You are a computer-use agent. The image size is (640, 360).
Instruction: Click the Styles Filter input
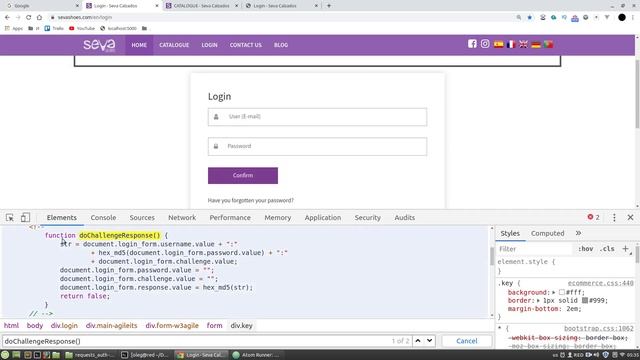pyautogui.click(x=535, y=249)
